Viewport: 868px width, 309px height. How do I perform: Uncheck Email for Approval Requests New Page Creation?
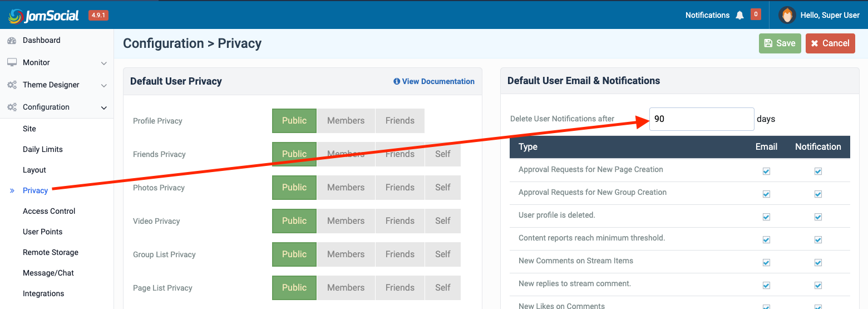[x=766, y=171]
